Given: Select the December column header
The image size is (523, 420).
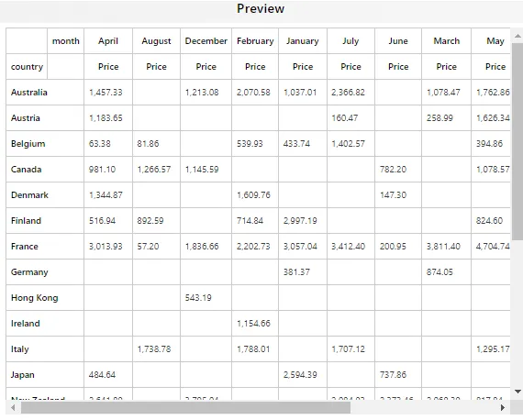Looking at the screenshot, I should click(x=206, y=41).
